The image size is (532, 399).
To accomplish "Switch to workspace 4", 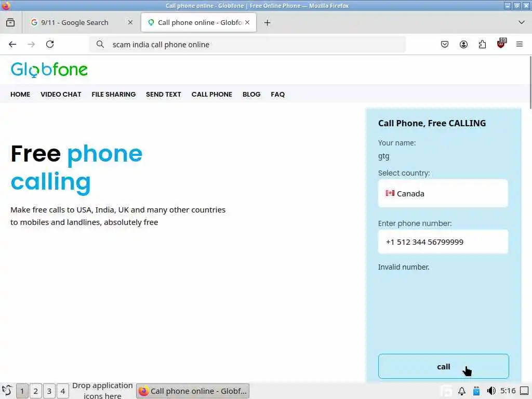I will [63, 391].
